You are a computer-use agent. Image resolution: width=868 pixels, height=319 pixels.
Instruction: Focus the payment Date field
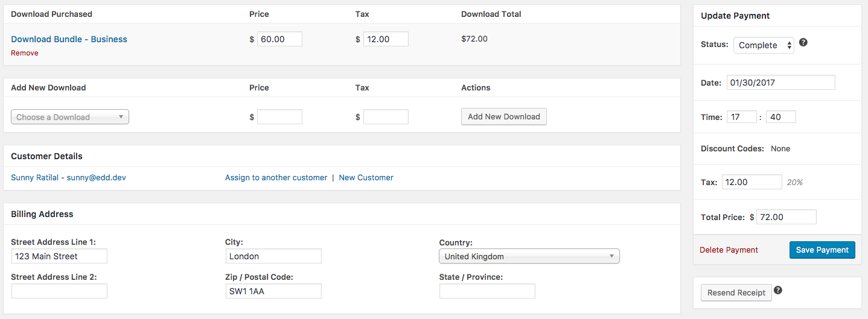[x=780, y=83]
